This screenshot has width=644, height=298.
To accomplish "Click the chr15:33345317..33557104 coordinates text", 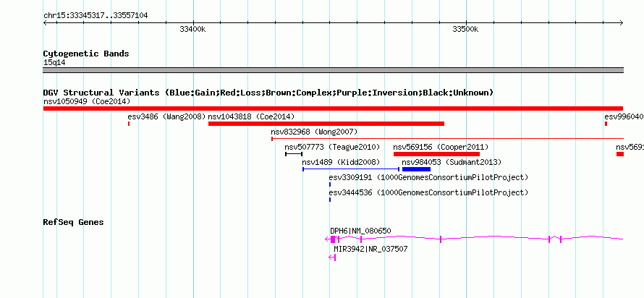I will pyautogui.click(x=96, y=16).
